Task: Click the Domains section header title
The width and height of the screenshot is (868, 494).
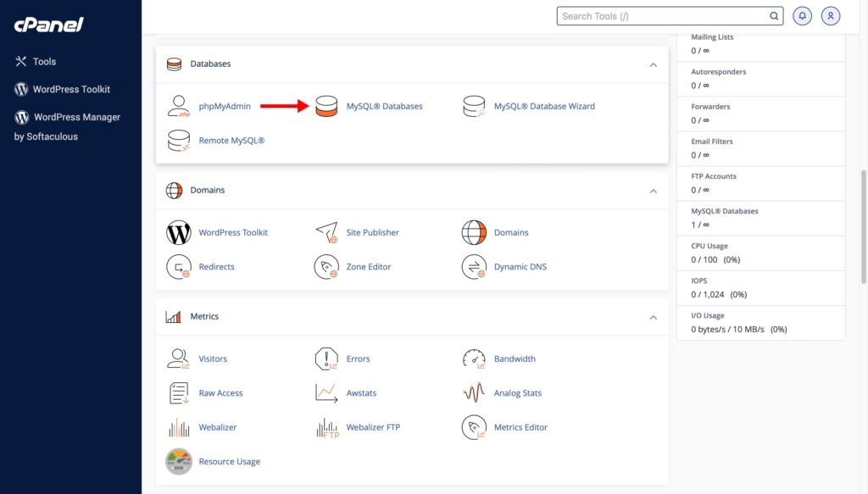Action: point(208,190)
